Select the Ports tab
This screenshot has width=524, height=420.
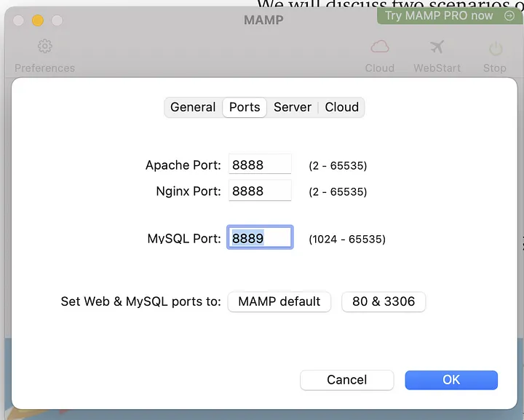pyautogui.click(x=245, y=107)
